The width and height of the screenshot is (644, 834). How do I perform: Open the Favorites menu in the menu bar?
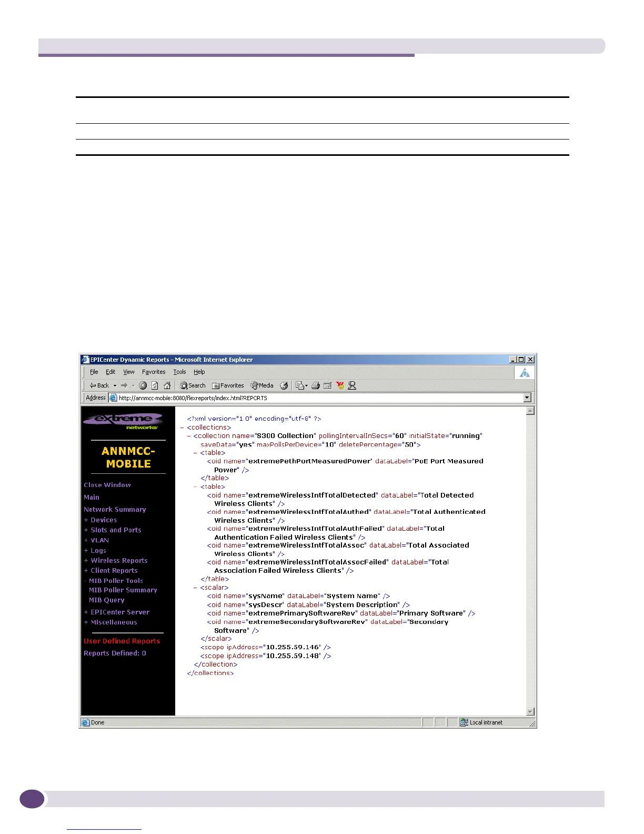click(x=154, y=372)
